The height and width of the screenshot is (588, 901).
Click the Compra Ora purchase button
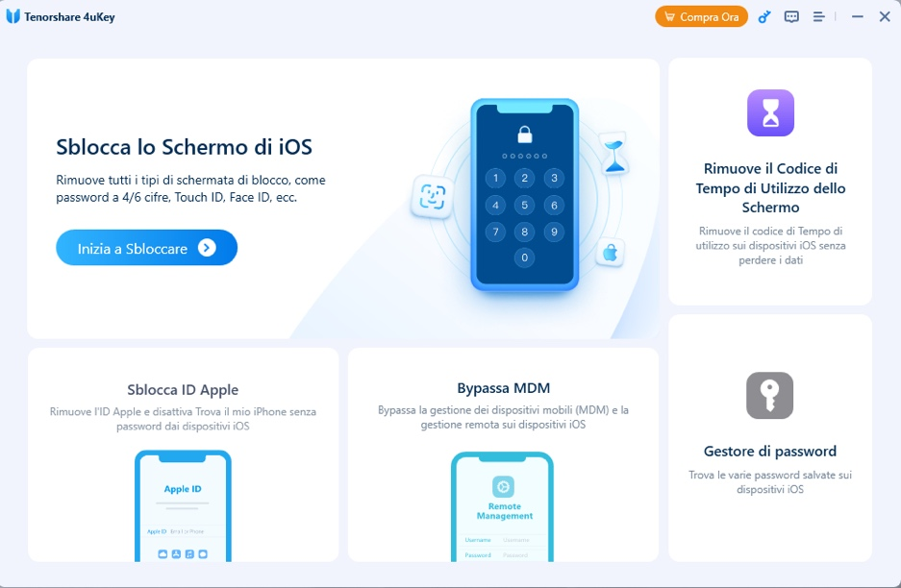click(x=701, y=16)
